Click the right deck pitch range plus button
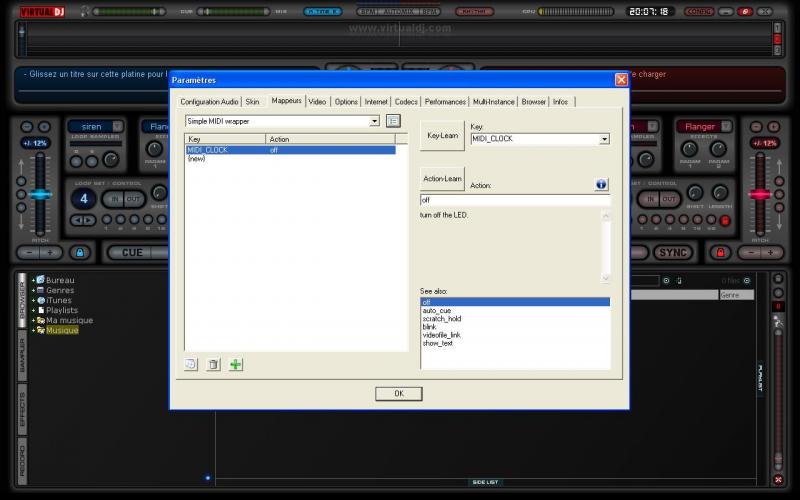Screen dimensions: 800x500 point(774,127)
